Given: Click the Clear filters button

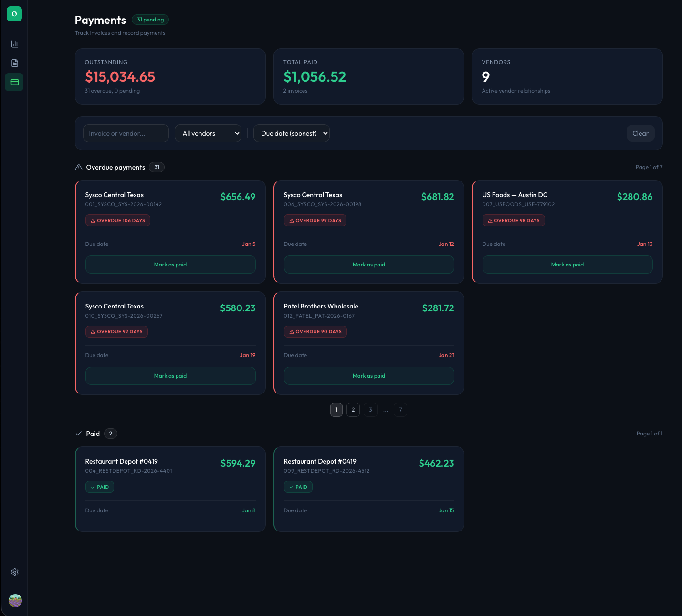Looking at the screenshot, I should pos(640,133).
